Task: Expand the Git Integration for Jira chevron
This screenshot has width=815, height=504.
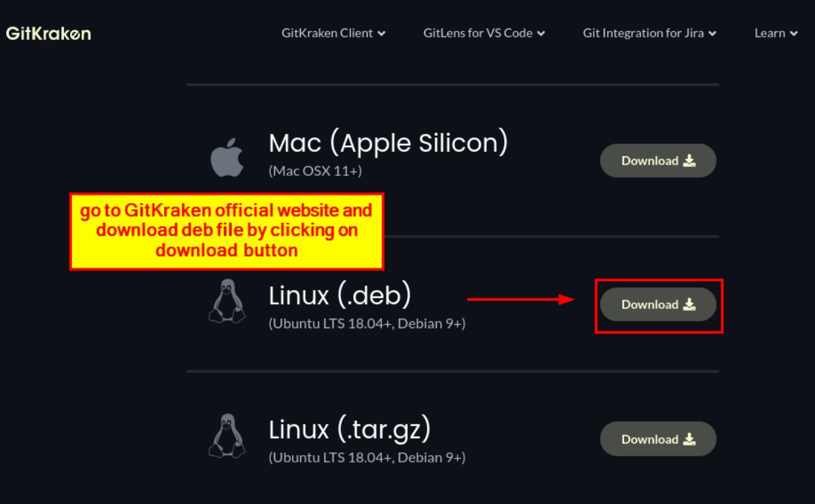Action: click(x=712, y=33)
